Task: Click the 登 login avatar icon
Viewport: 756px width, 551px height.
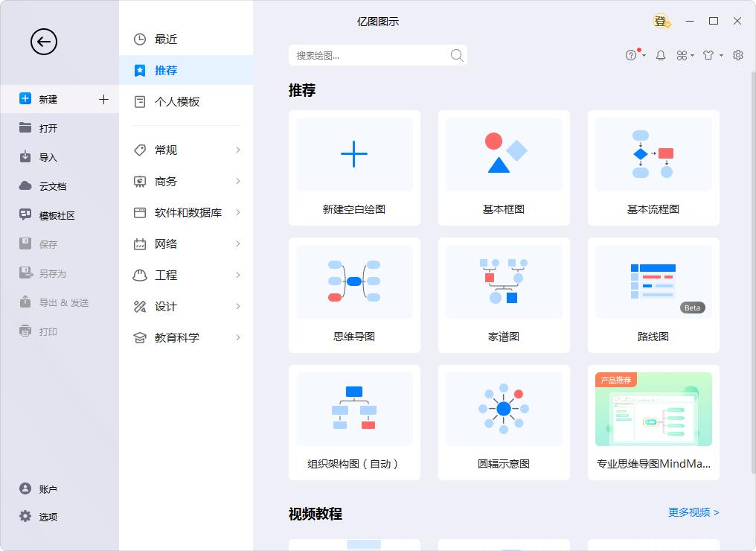Action: click(x=661, y=22)
